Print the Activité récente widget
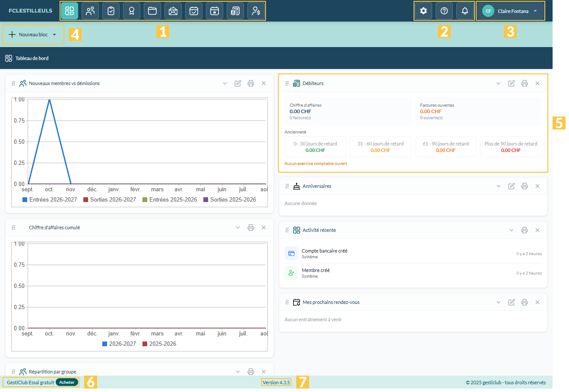The height and width of the screenshot is (392, 569). click(525, 230)
